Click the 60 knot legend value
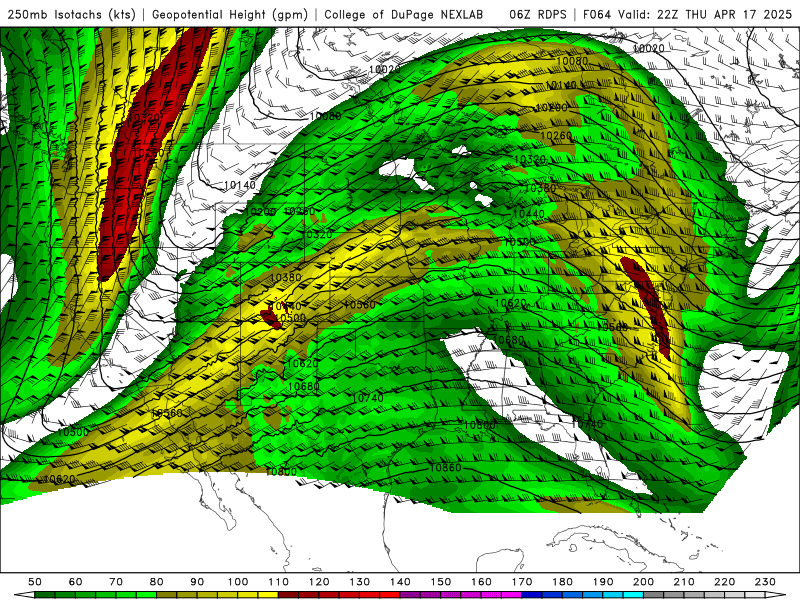Viewport: 800px width, 600px height. pyautogui.click(x=76, y=582)
